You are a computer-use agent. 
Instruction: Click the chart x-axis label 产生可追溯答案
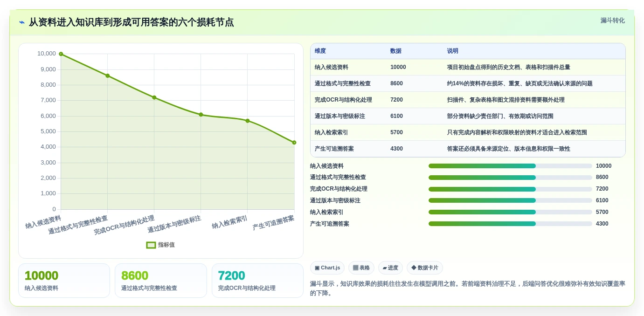pos(274,223)
